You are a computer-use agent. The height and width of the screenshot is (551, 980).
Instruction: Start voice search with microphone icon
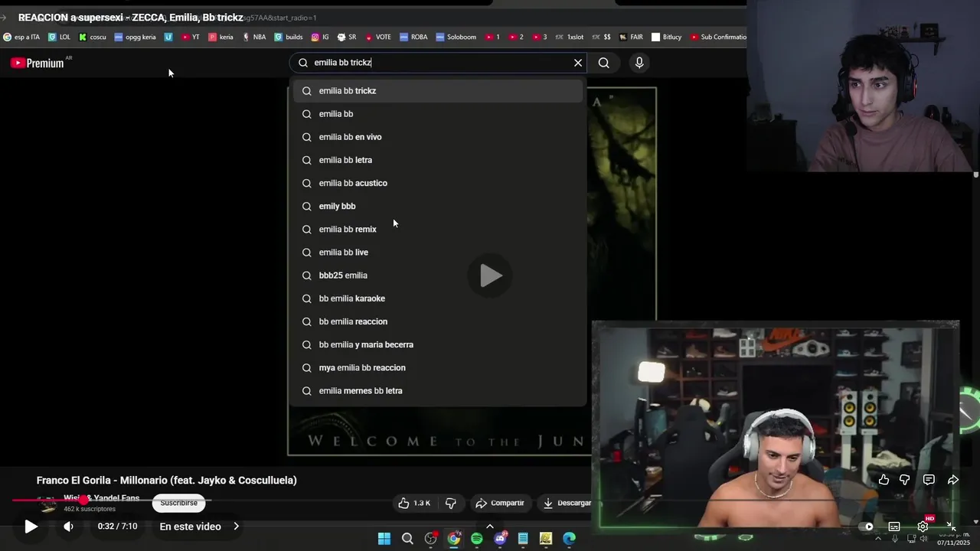click(x=639, y=63)
